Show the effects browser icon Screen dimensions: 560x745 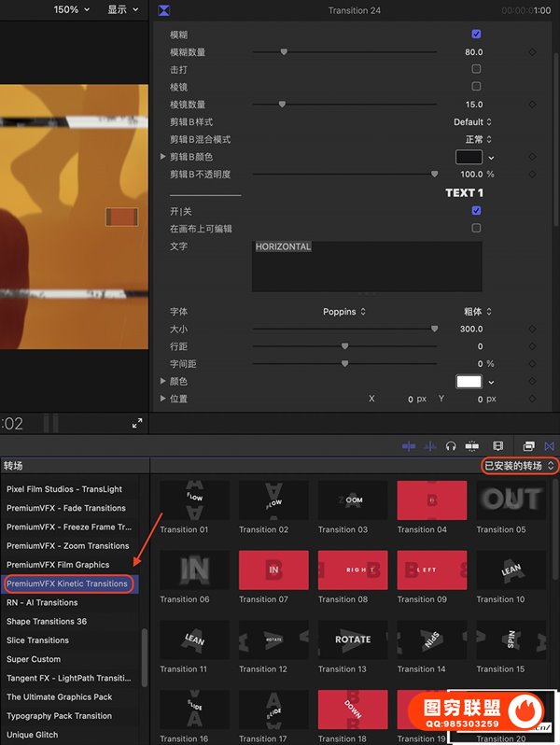coord(528,446)
